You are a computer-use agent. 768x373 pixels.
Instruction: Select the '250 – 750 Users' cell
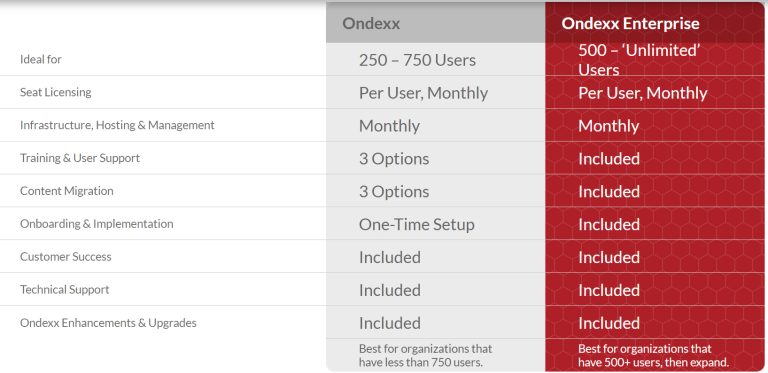417,60
